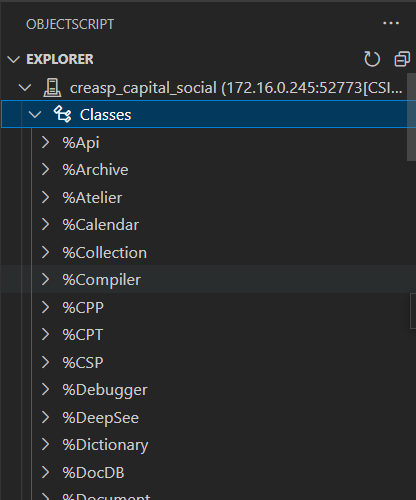Collapse the Classes tree node
416x500 pixels.
click(35, 115)
